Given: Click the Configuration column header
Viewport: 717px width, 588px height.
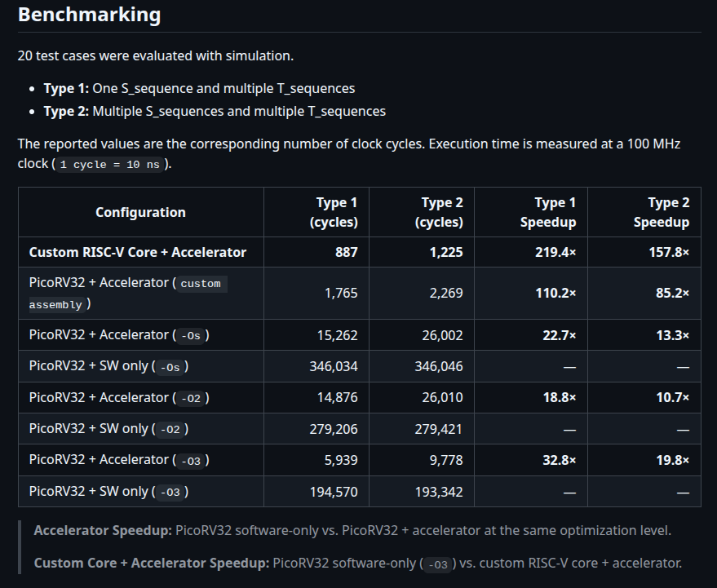Looking at the screenshot, I should click(140, 212).
